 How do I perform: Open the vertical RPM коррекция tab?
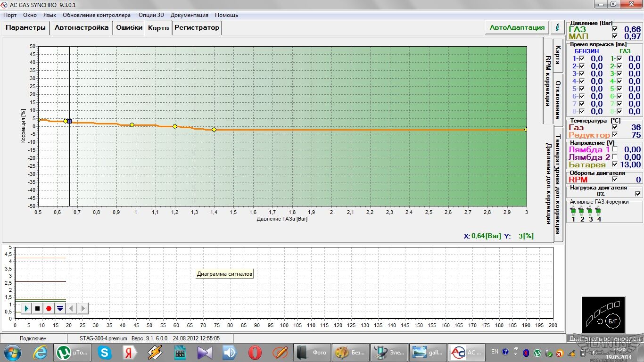tap(548, 81)
